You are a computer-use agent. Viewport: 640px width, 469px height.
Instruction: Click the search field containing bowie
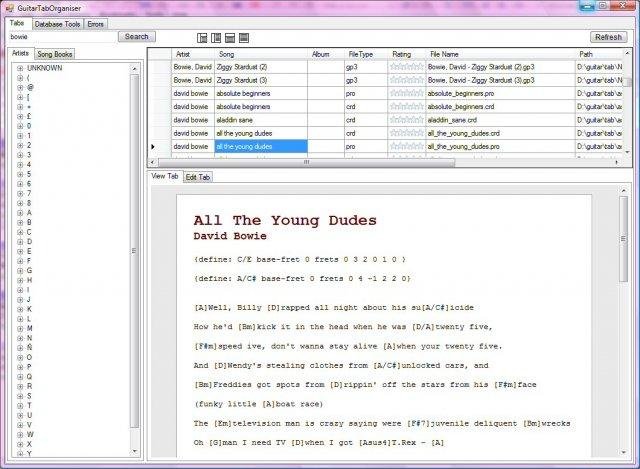click(x=62, y=37)
